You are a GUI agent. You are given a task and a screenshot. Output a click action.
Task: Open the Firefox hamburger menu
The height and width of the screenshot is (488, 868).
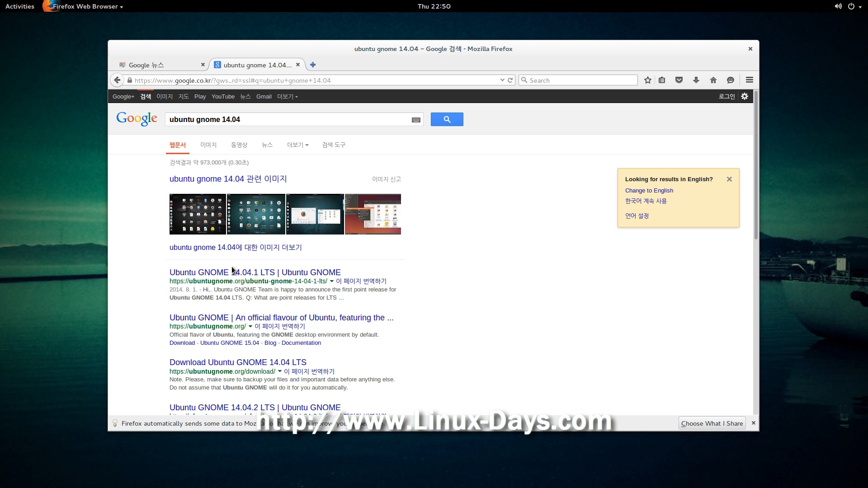750,80
